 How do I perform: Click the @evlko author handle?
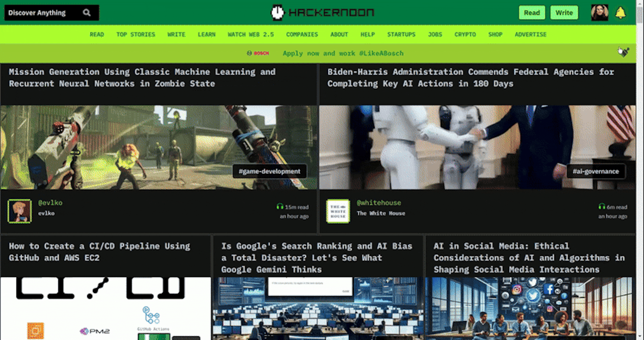50,203
